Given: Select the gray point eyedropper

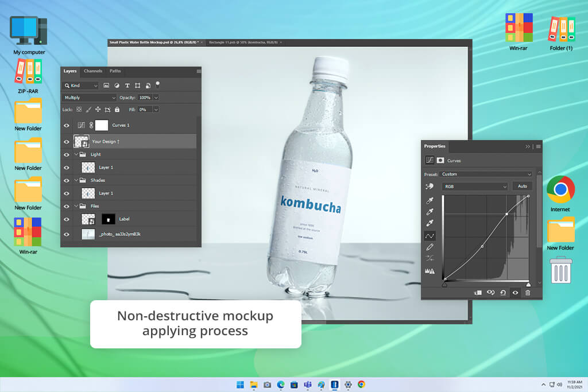Looking at the screenshot, I should pyautogui.click(x=430, y=212).
